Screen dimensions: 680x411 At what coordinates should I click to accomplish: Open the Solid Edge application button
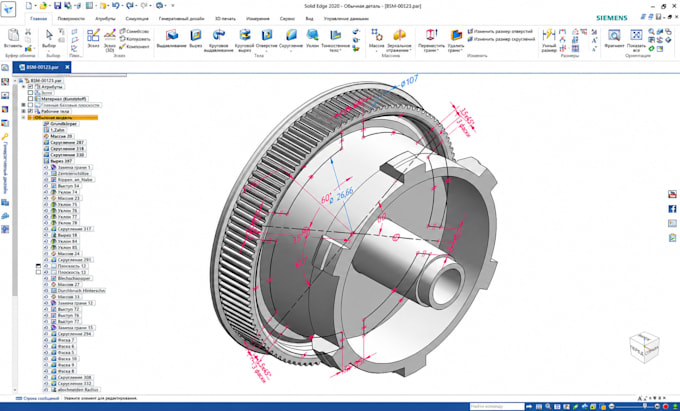[x=8, y=9]
